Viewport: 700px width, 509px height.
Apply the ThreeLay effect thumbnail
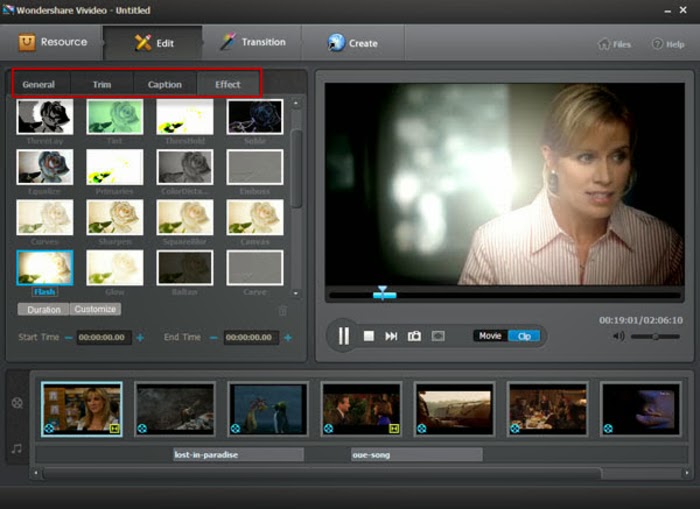pyautogui.click(x=45, y=117)
